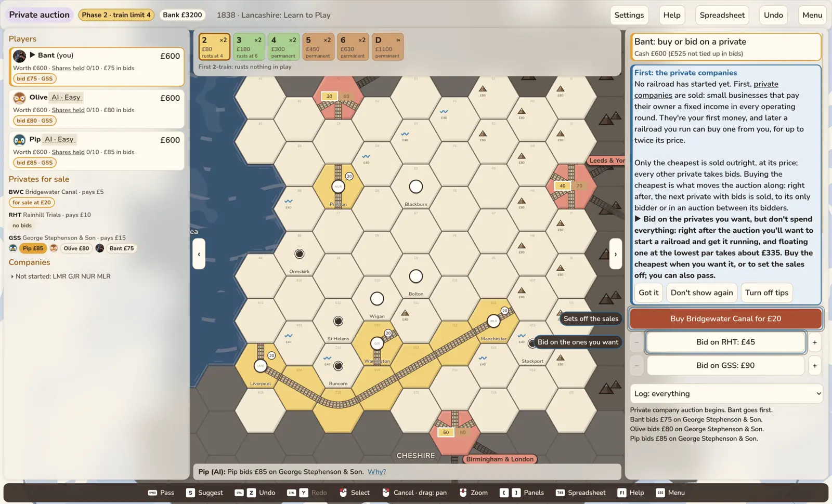Screen dimensions: 832x504
Task: Click Bant's player avatar icon
Action: point(20,56)
